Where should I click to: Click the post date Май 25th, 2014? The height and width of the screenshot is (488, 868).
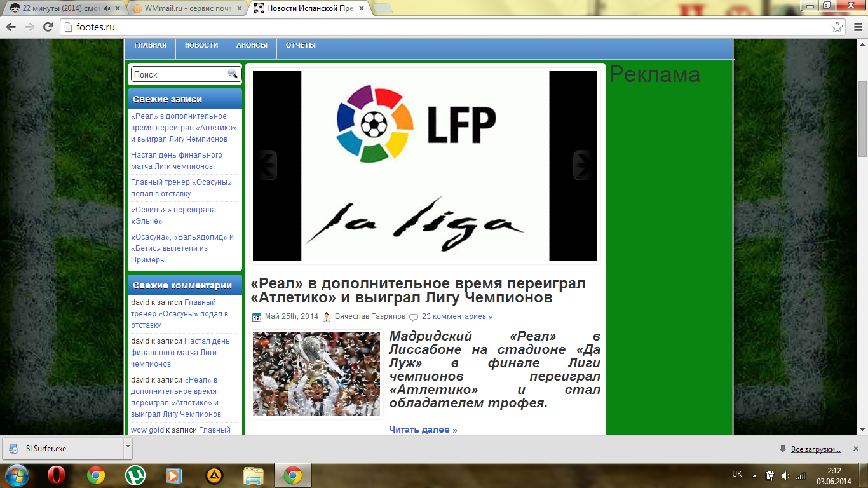tap(292, 316)
